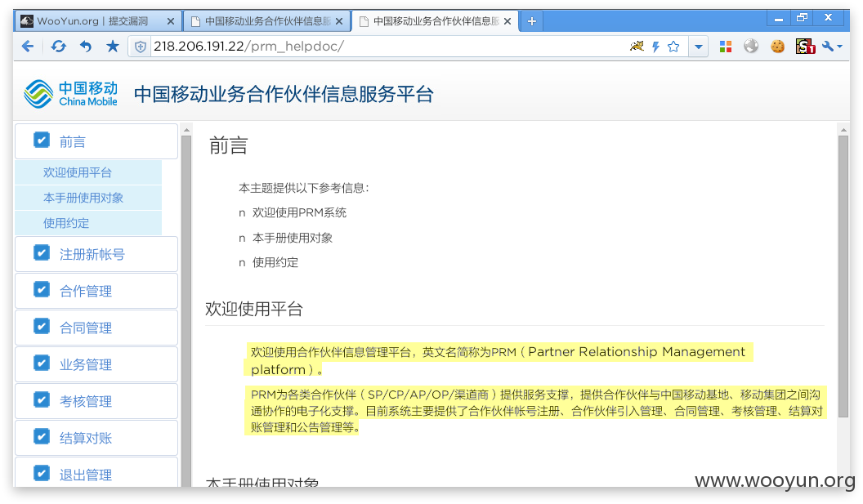This screenshot has height=504, width=863.
Task: Toggle the 考核管理 checkbox
Action: pyautogui.click(x=42, y=399)
